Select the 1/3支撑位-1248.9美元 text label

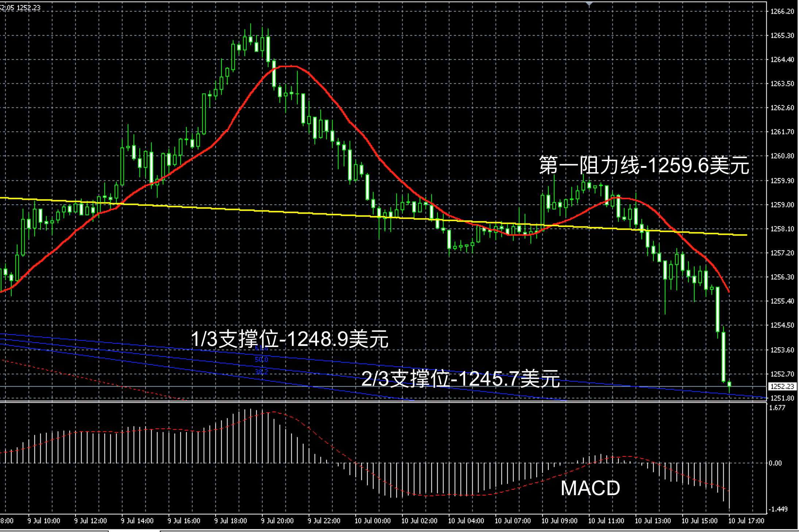pos(289,339)
